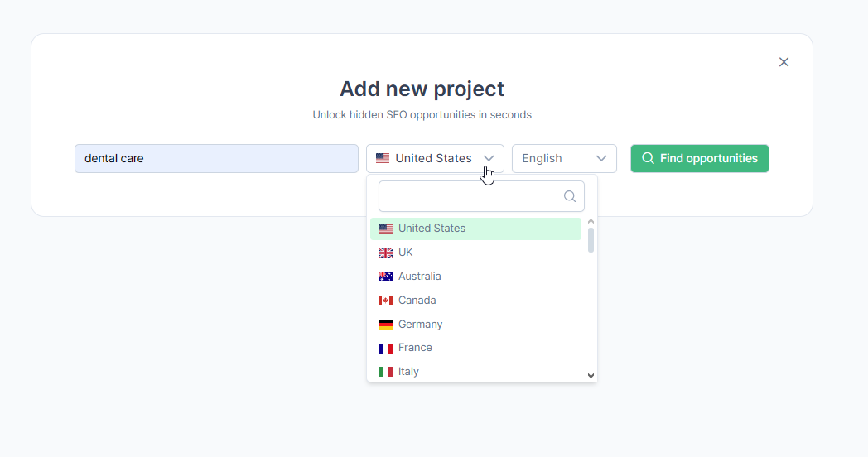The image size is (868, 457).
Task: Select UK from the country list
Action: point(405,253)
